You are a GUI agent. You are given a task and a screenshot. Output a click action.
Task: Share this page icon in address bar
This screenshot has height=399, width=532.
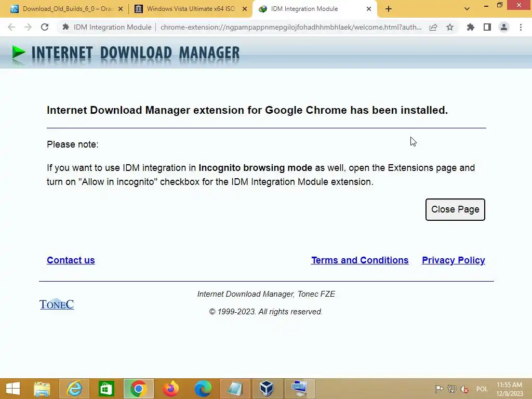click(433, 28)
